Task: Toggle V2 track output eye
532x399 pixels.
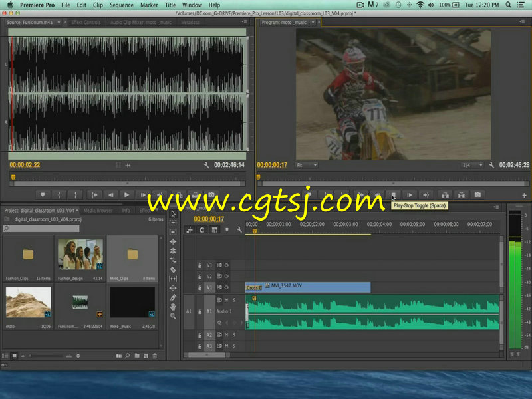Action: pos(226,276)
